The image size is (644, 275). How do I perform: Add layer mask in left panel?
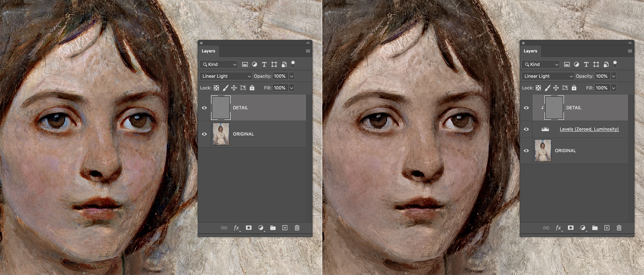pyautogui.click(x=248, y=228)
